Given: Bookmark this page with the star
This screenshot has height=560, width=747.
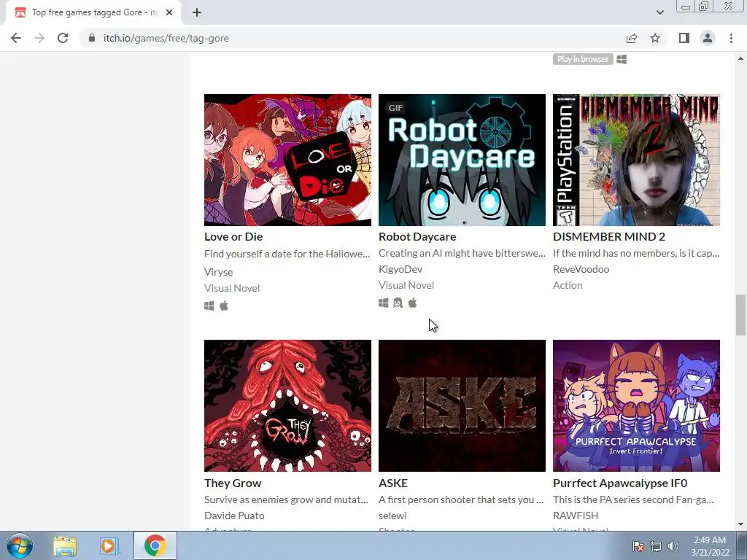Looking at the screenshot, I should point(655,38).
